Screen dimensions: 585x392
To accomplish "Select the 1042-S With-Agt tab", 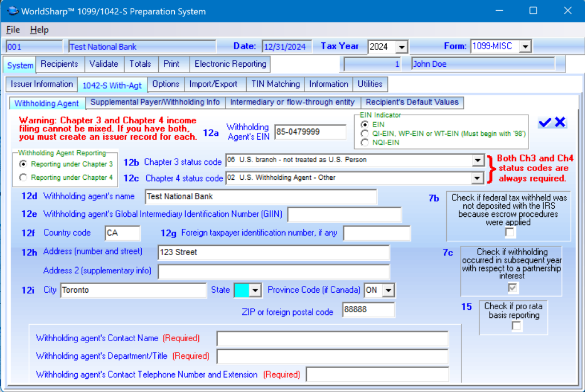I will pos(112,86).
